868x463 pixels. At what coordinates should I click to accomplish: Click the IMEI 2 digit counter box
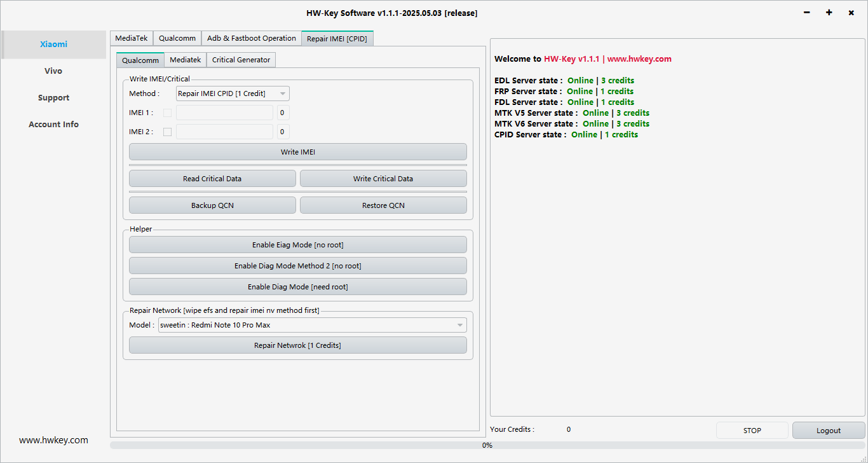[x=283, y=132]
